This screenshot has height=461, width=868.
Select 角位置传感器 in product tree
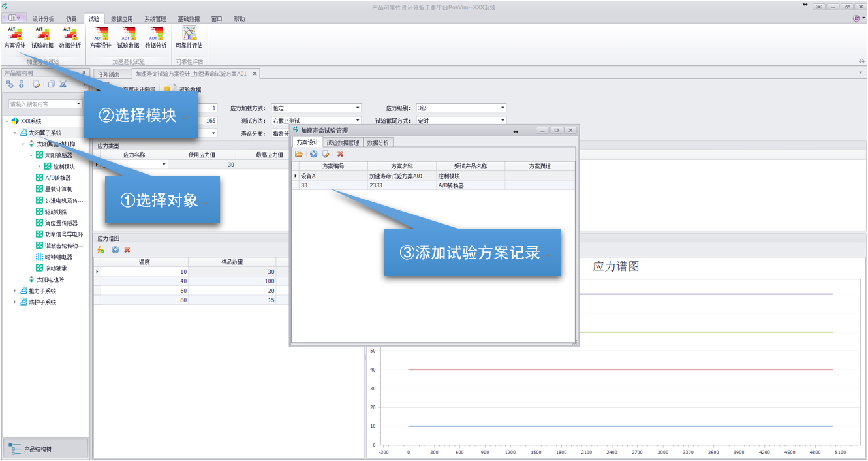point(56,223)
